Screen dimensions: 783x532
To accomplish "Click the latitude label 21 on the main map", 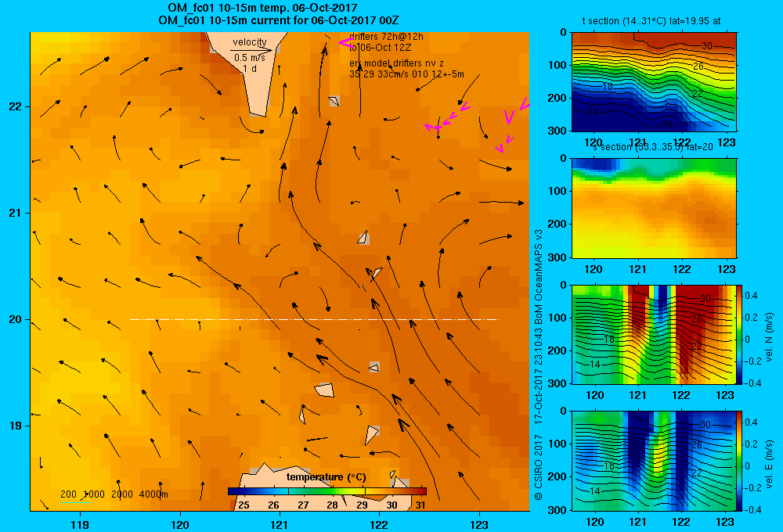I will pyautogui.click(x=16, y=213).
